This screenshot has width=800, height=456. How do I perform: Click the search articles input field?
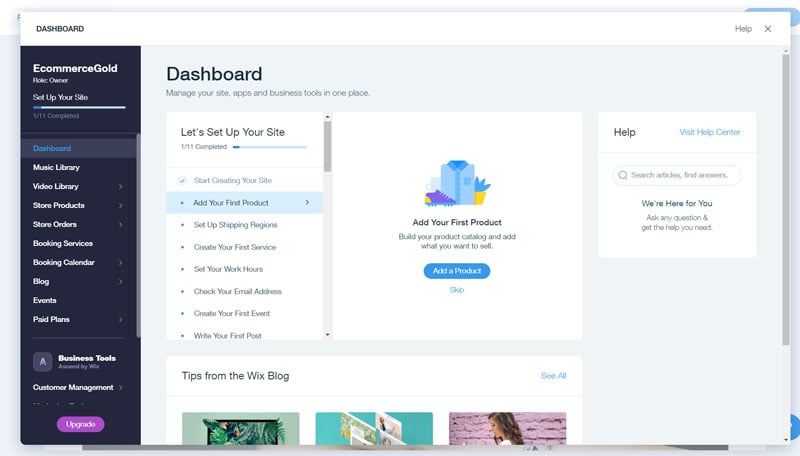[x=677, y=175]
